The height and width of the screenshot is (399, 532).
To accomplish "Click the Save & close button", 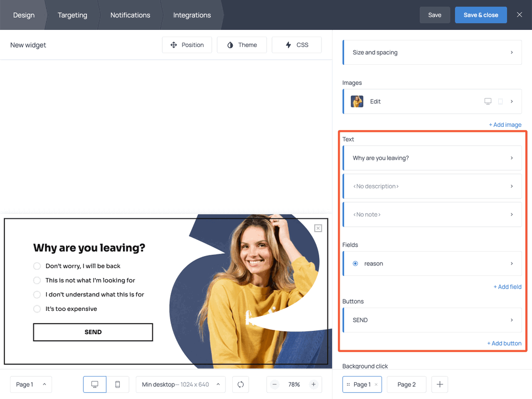I will pos(480,15).
